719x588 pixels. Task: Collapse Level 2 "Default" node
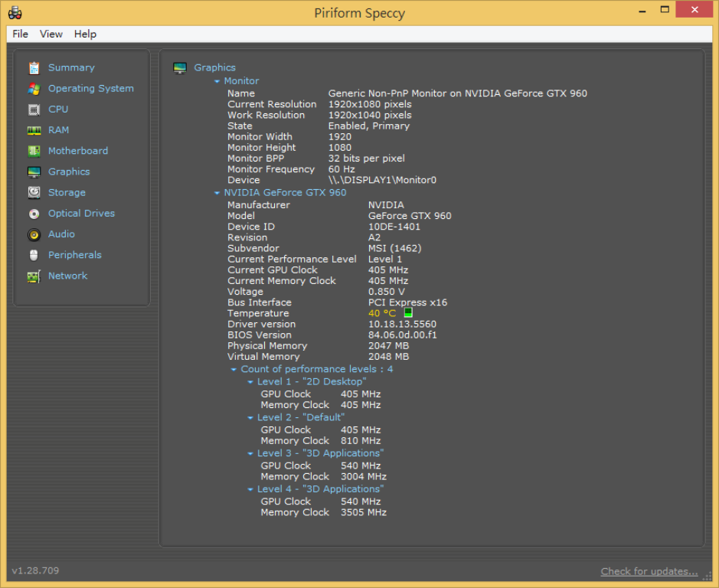250,418
